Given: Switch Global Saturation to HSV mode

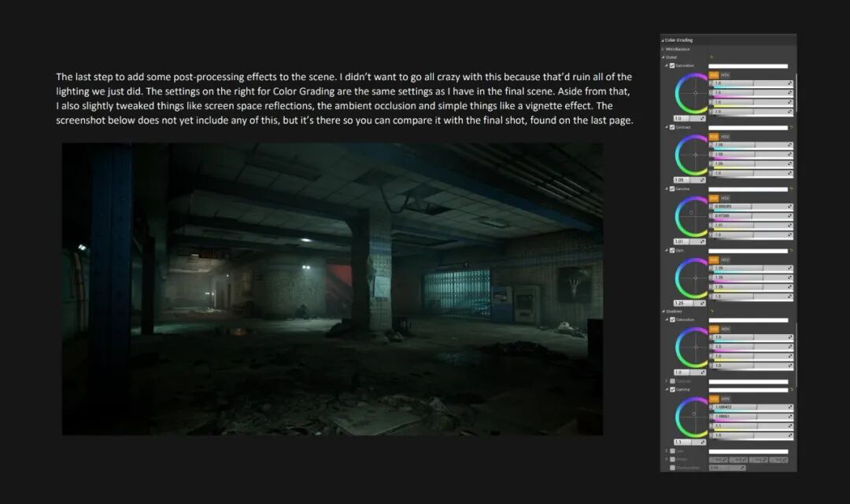Looking at the screenshot, I should pyautogui.click(x=726, y=75).
